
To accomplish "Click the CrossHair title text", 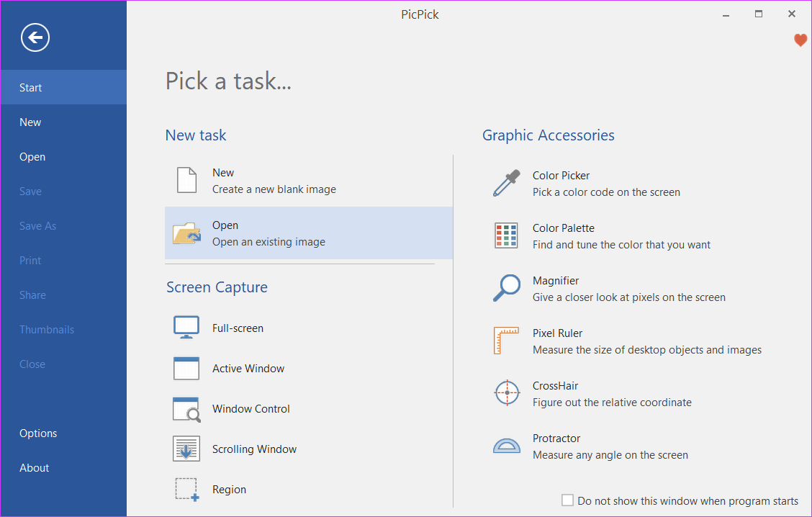I will [555, 386].
